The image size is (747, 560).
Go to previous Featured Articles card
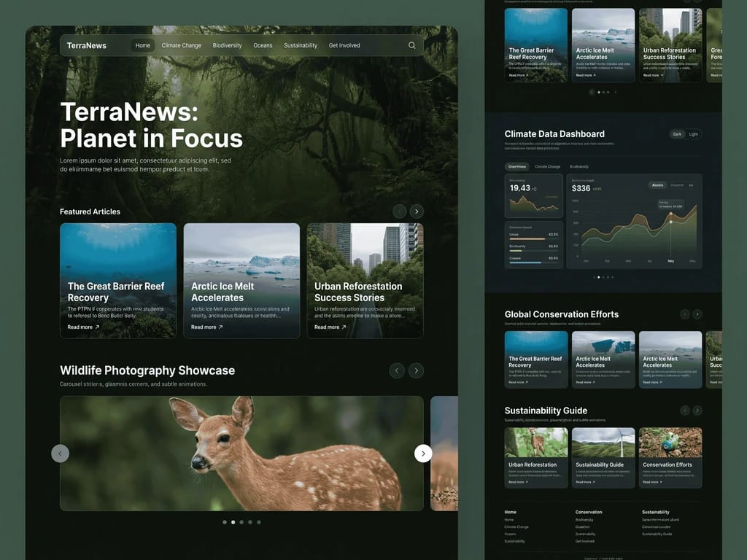click(399, 211)
